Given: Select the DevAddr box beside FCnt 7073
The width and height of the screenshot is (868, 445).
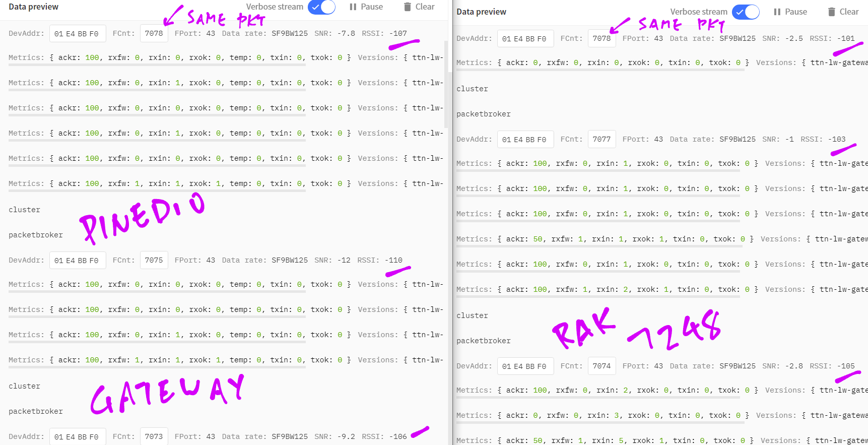Looking at the screenshot, I should pyautogui.click(x=77, y=436).
